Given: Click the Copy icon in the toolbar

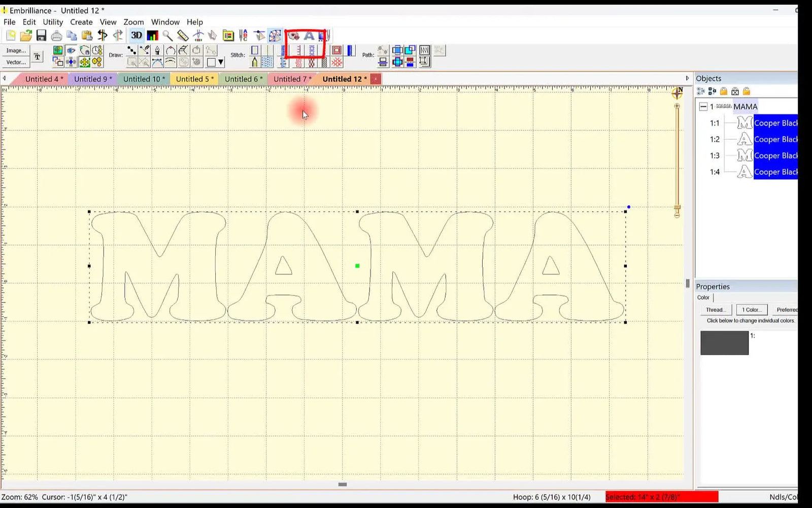Looking at the screenshot, I should (x=72, y=35).
